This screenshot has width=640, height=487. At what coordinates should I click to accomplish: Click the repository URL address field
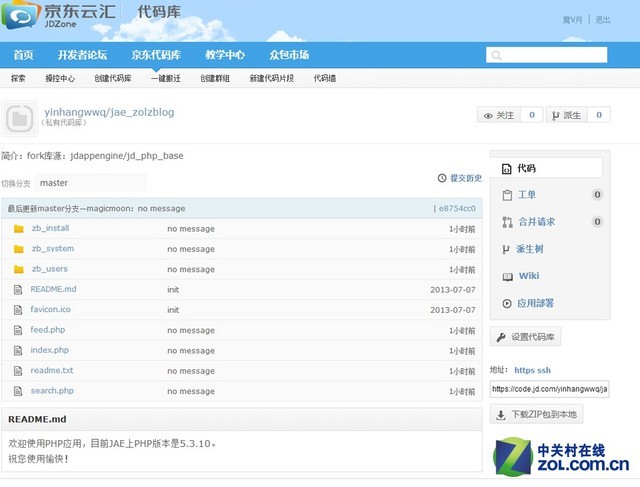549,389
